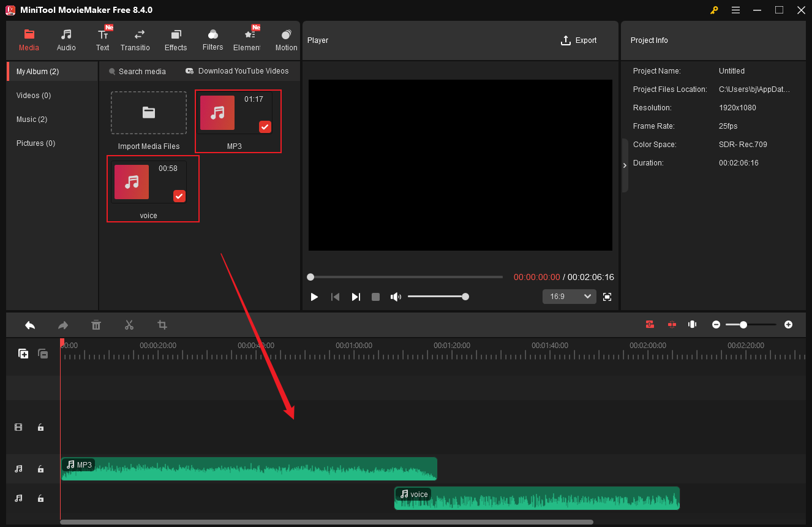
Task: Collapse the Project Info panel with the chevron
Action: [x=625, y=165]
